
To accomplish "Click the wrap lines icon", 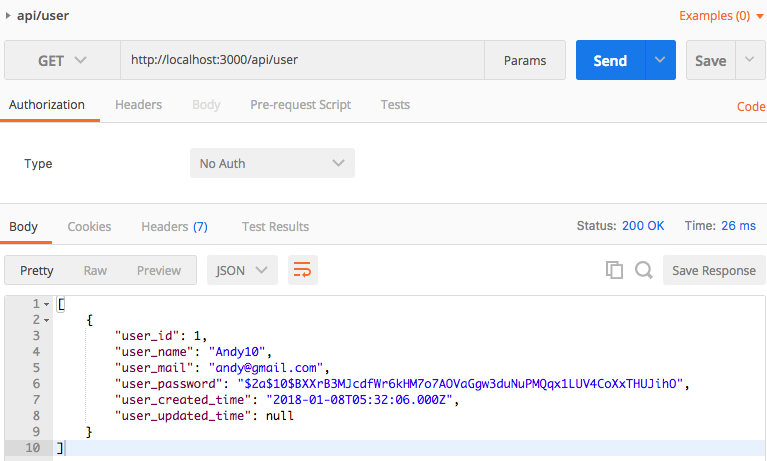I will pyautogui.click(x=302, y=270).
